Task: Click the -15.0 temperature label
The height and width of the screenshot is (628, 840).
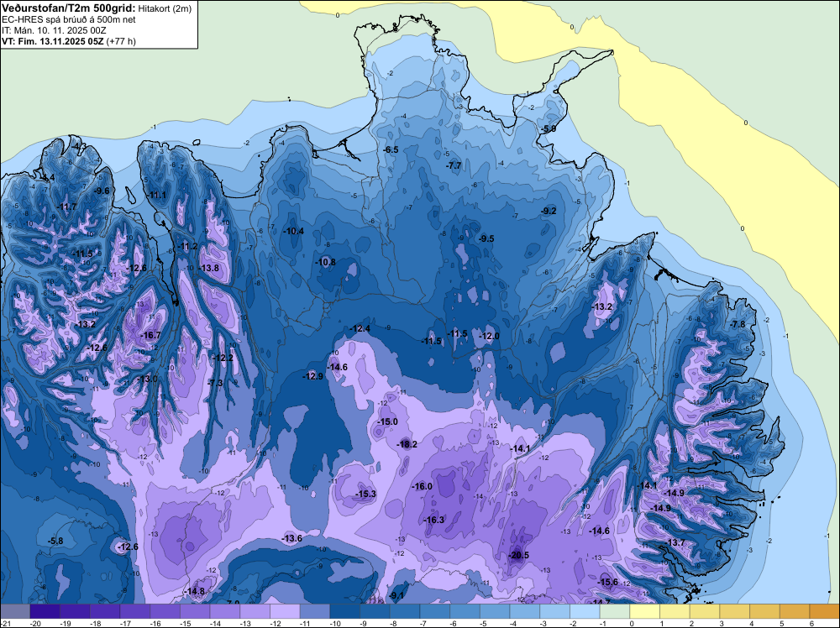Action: tap(387, 421)
